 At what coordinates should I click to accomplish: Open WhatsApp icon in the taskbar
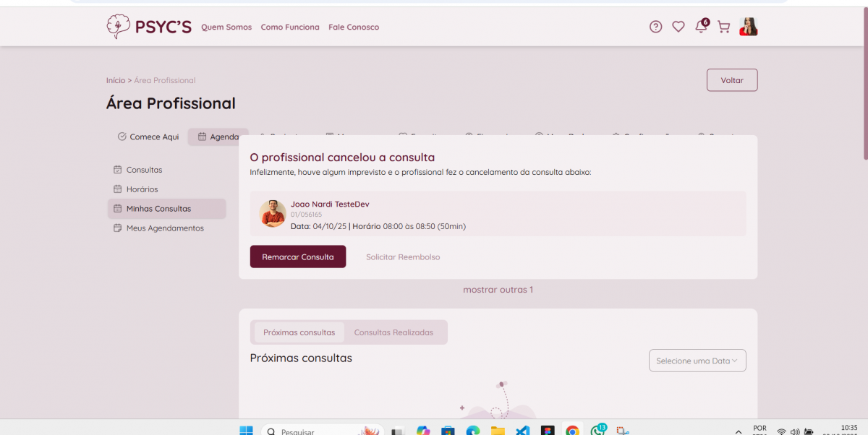(x=597, y=431)
